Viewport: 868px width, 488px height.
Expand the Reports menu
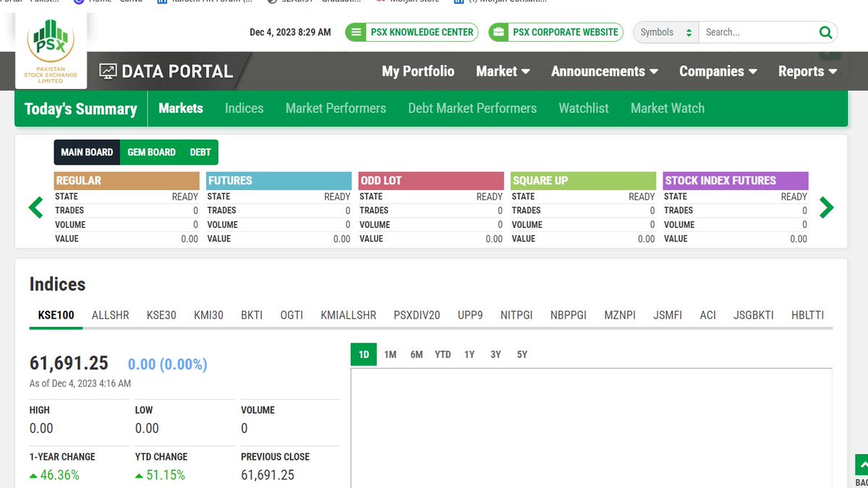point(807,71)
